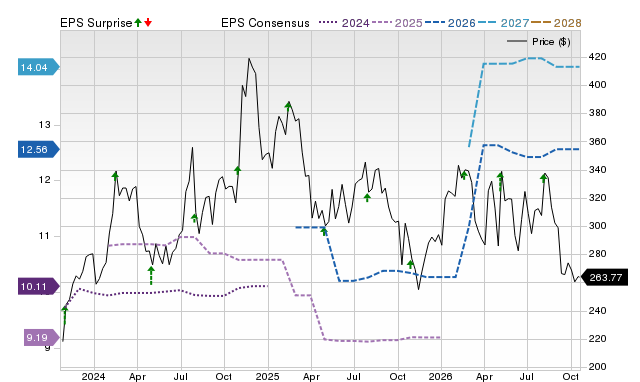
Task: Click the Oct label following 2026 on time axis
Action: pos(571,376)
